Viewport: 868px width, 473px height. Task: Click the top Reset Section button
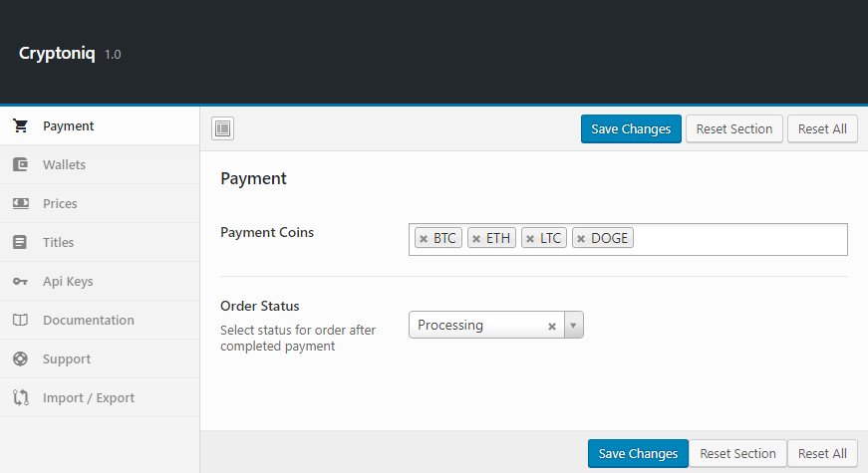pos(733,129)
